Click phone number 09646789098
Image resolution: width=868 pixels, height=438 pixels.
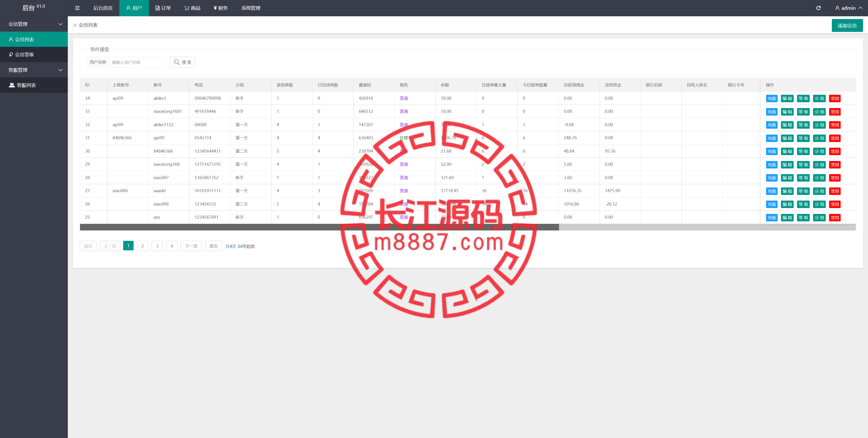click(208, 98)
